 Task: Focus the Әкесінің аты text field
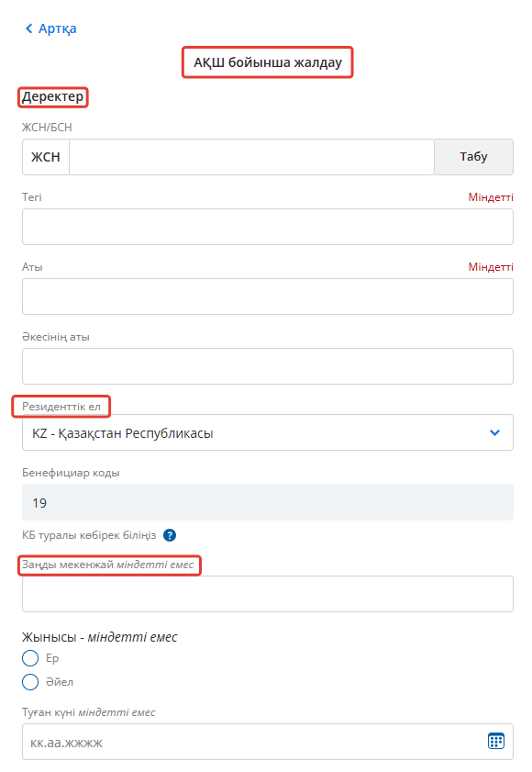pyautogui.click(x=268, y=366)
